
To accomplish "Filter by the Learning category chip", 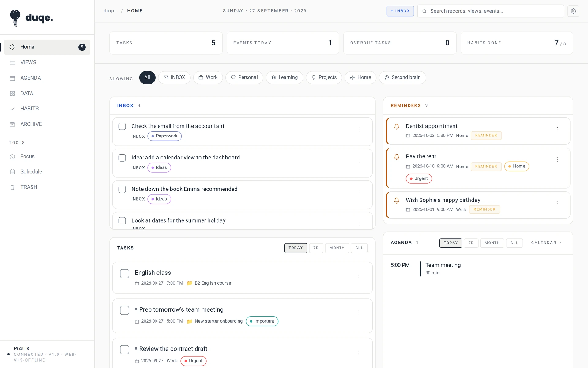I will click(x=285, y=78).
